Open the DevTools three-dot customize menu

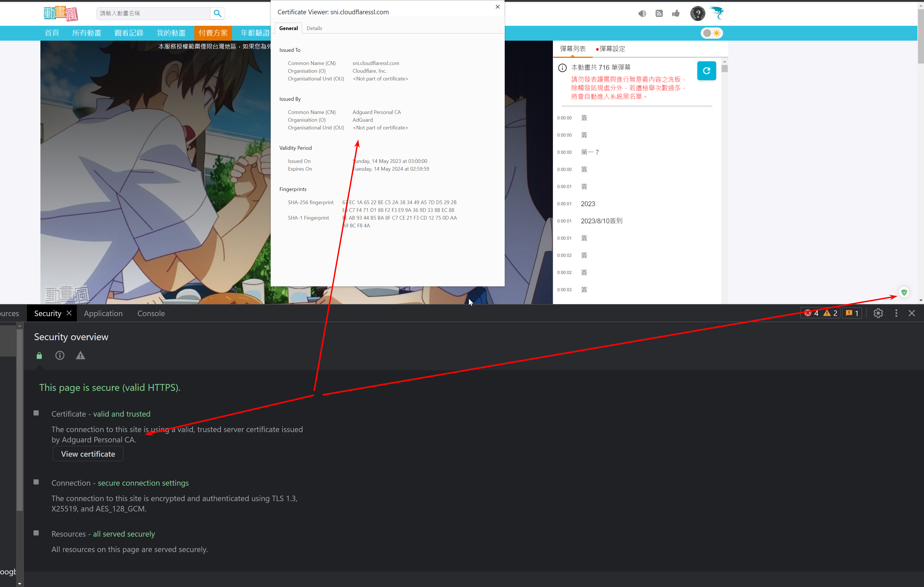(896, 313)
